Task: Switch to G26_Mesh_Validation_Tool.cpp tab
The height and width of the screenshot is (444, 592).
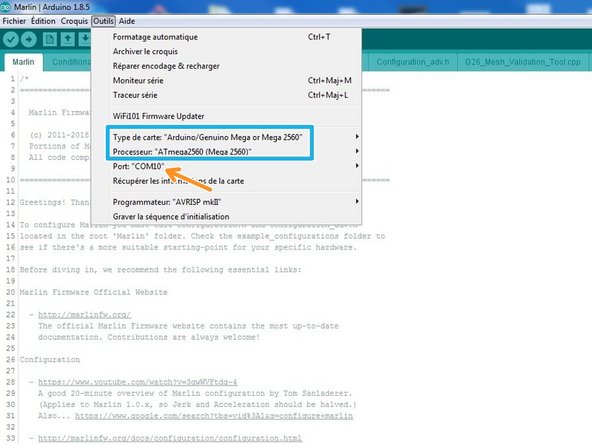Action: (x=523, y=62)
